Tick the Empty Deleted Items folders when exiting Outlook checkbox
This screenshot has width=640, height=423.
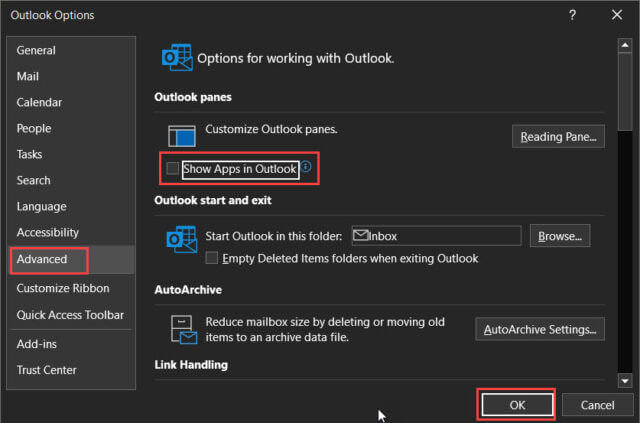pos(211,258)
